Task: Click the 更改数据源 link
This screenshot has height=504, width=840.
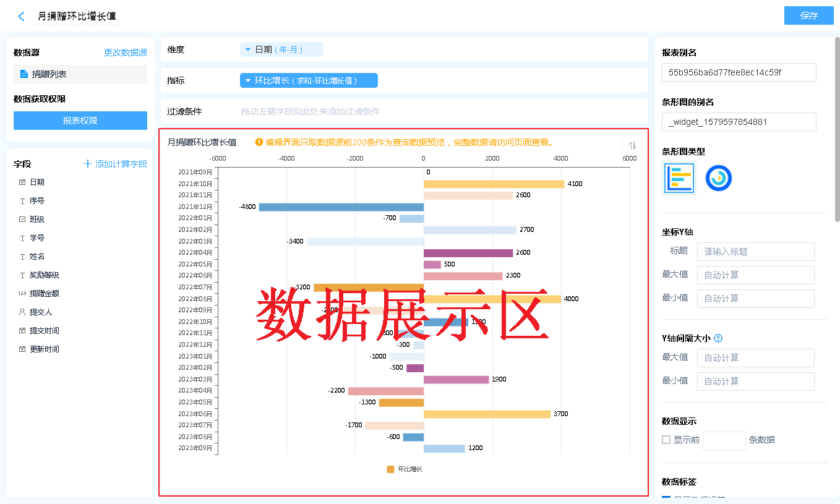Action: [126, 53]
